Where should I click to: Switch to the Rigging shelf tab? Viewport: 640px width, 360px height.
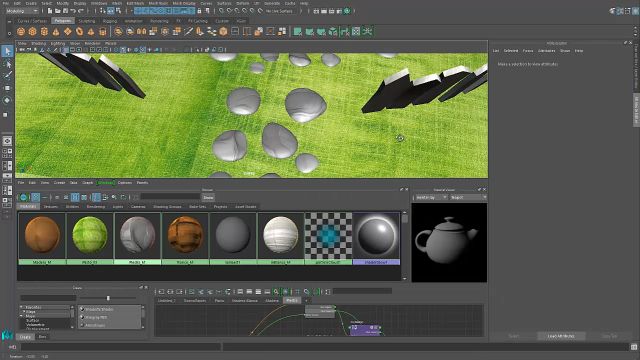coord(109,21)
